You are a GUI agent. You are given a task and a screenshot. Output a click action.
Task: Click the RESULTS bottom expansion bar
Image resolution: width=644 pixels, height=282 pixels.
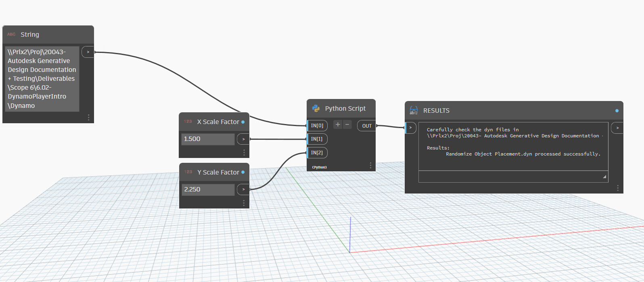[513, 177]
